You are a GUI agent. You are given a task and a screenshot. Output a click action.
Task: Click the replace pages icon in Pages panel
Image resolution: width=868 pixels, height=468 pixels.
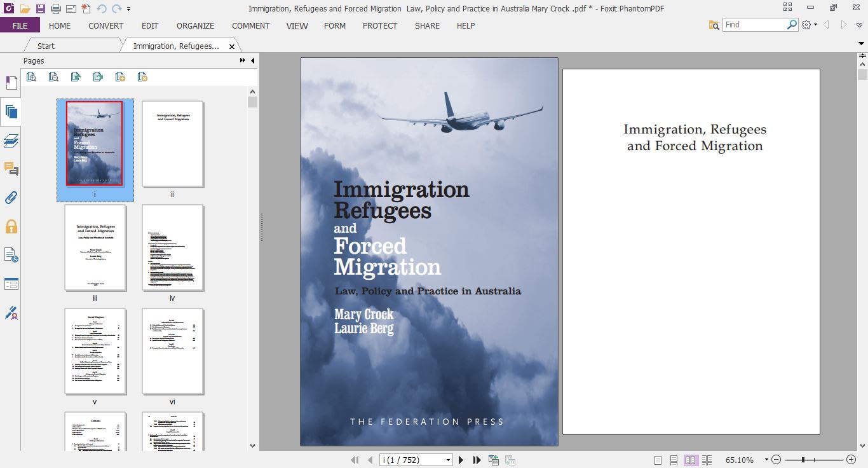(x=98, y=77)
